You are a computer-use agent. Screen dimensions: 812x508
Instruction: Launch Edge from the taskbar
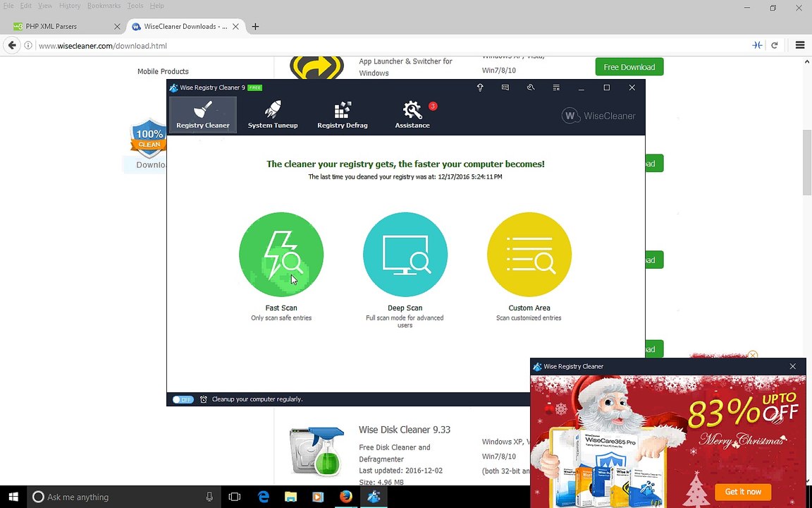[x=264, y=497]
